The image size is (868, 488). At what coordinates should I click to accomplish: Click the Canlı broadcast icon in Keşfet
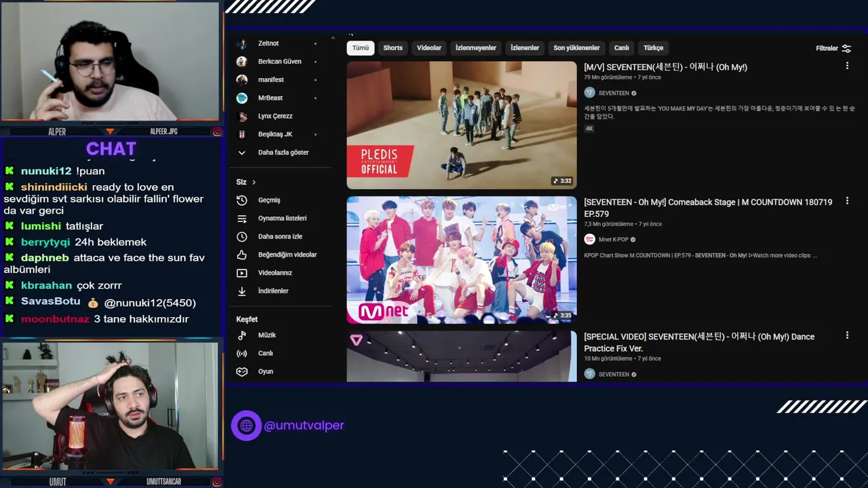[x=241, y=353]
